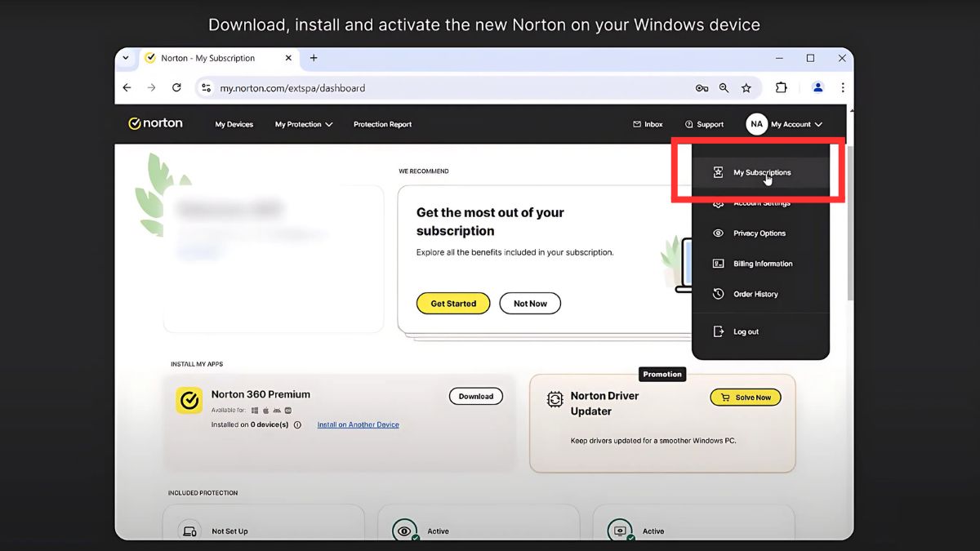Collapse the My Account dropdown
Viewport: 980px width, 551px height.
point(796,124)
